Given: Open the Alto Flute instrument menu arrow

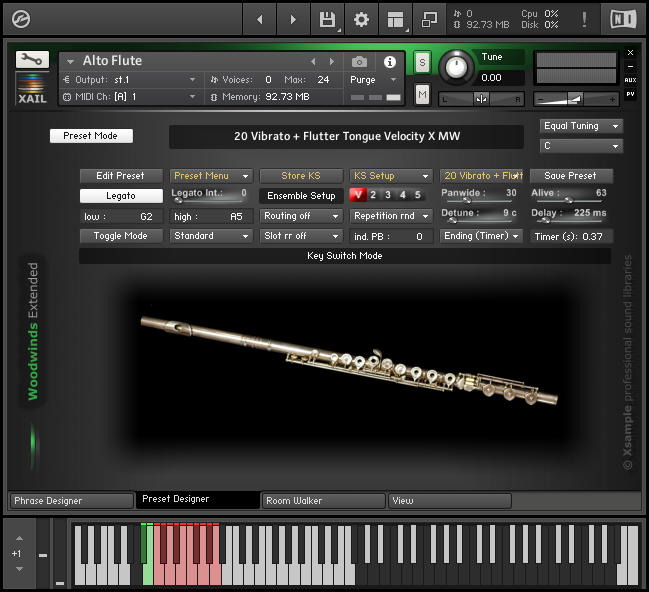Looking at the screenshot, I should (70, 62).
